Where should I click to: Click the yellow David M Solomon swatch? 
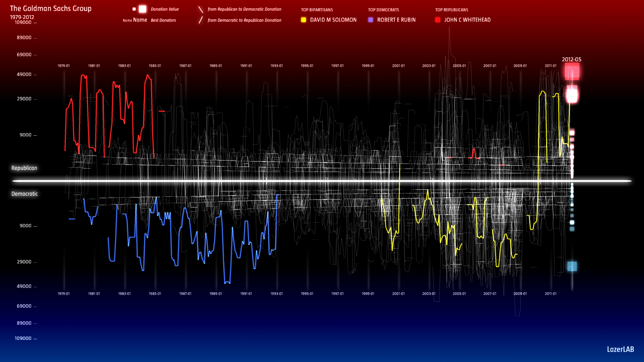point(304,20)
